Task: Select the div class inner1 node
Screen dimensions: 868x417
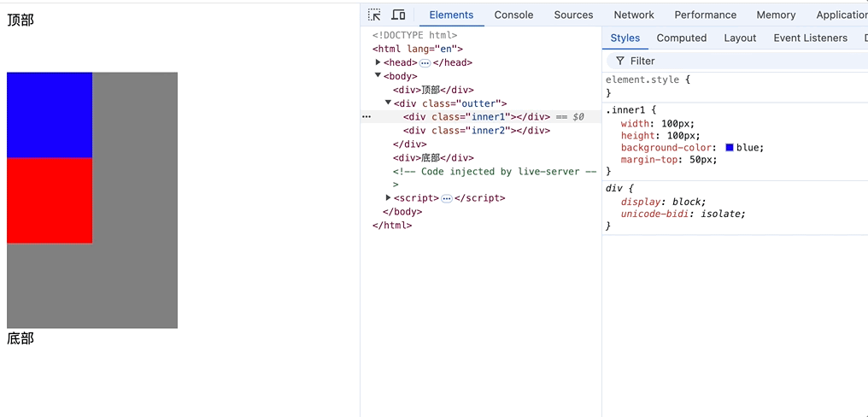Action: coord(477,117)
